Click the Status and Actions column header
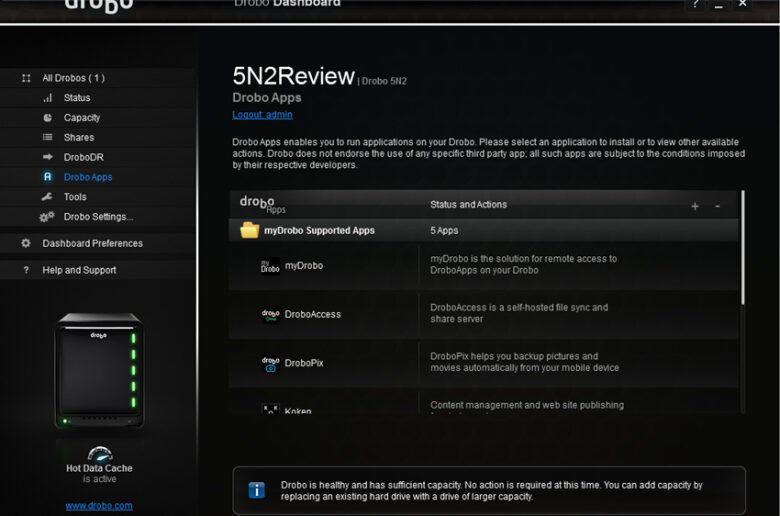The image size is (780, 516). click(469, 205)
